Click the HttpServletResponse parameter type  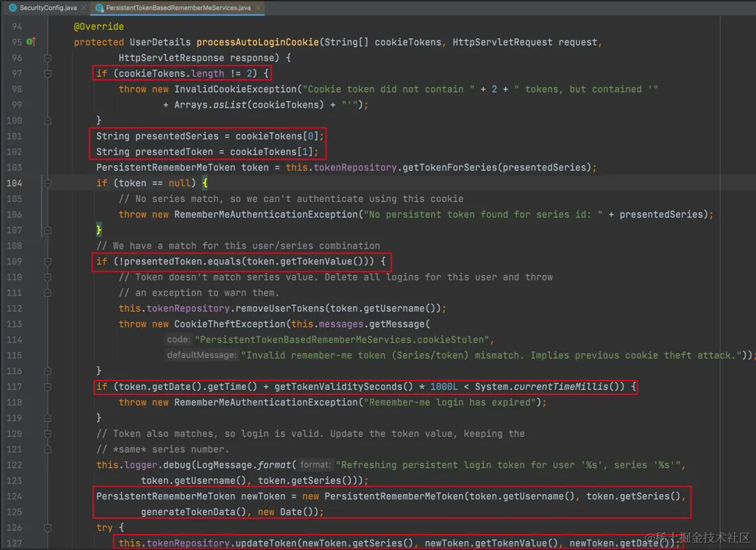coord(171,58)
